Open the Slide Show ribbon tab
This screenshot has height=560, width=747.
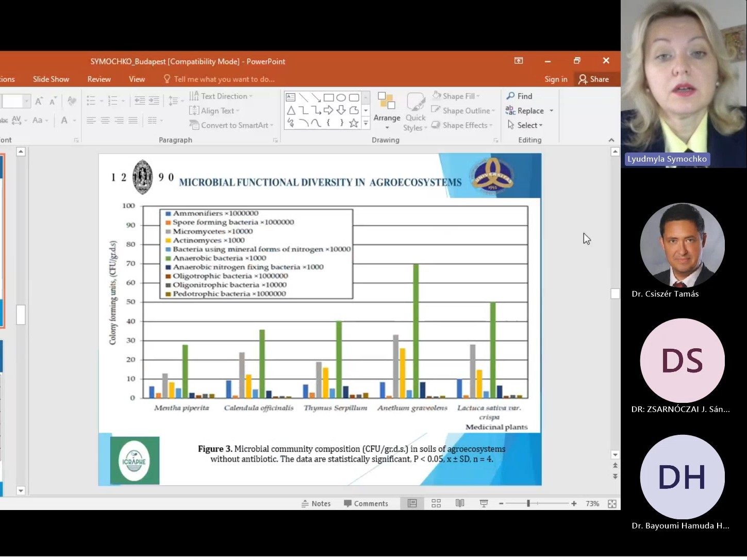(51, 79)
